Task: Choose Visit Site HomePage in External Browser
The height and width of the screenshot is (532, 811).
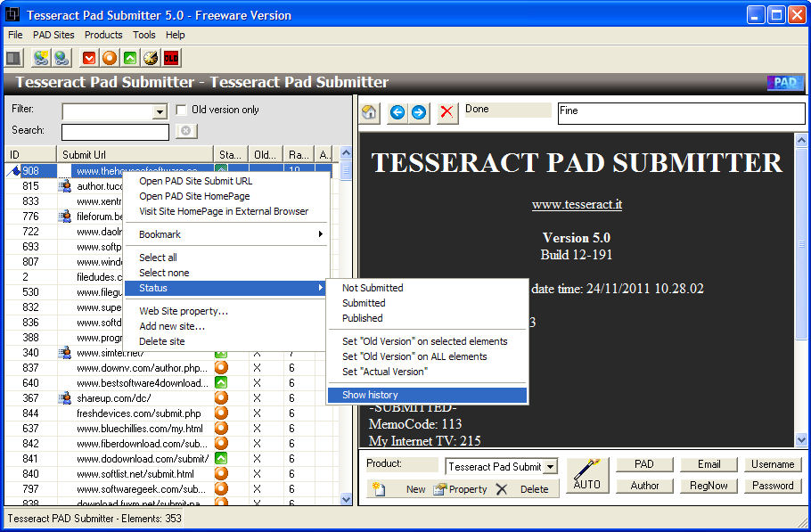Action: (x=225, y=211)
